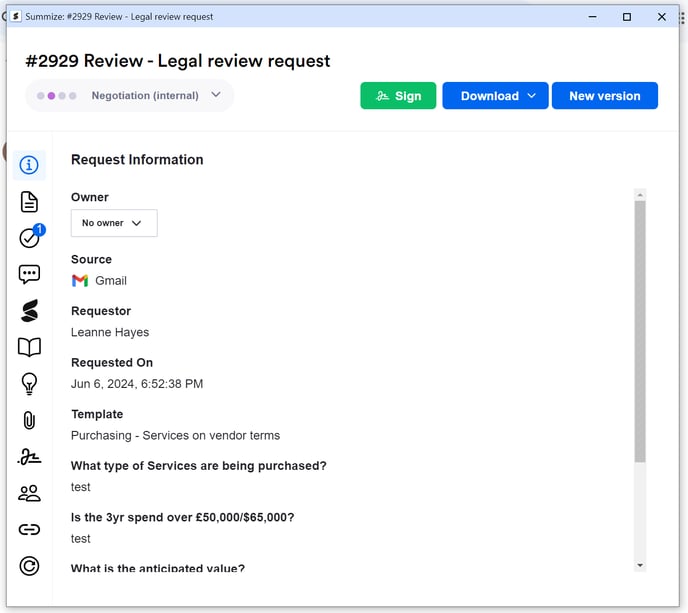
Task: Open the Download dropdown menu
Action: [x=495, y=96]
